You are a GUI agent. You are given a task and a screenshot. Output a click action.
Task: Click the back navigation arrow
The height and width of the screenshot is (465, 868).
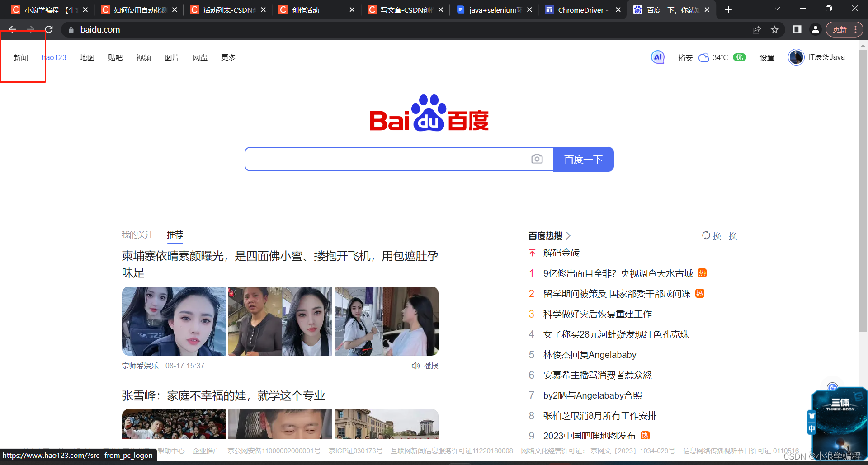pyautogui.click(x=12, y=29)
